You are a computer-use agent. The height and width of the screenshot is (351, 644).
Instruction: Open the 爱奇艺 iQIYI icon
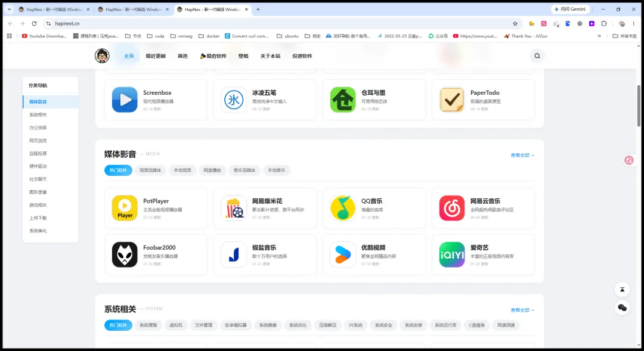tap(452, 254)
